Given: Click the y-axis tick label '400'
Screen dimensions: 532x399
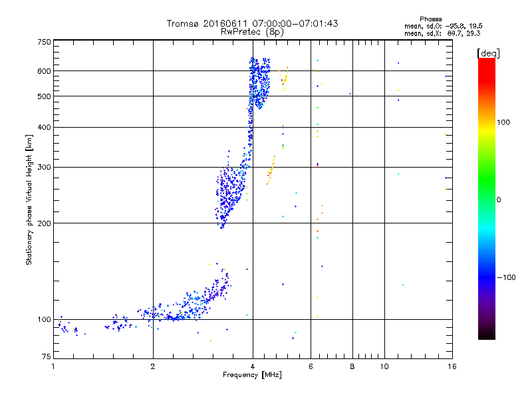Looking at the screenshot, I should (x=44, y=127).
